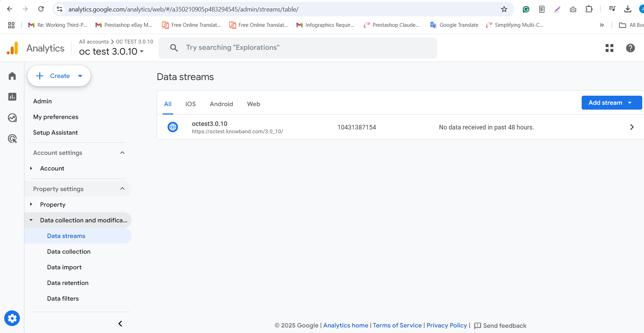Expand the Property tree item
Viewport: 644px width, 333px height.
[x=31, y=204]
